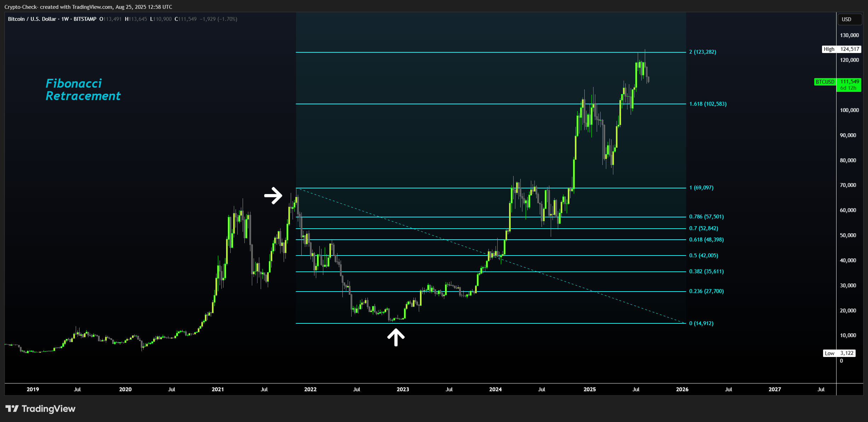Screen dimensions: 868x422
Task: Click the TradingView logo at bottom left
Action: pos(40,409)
